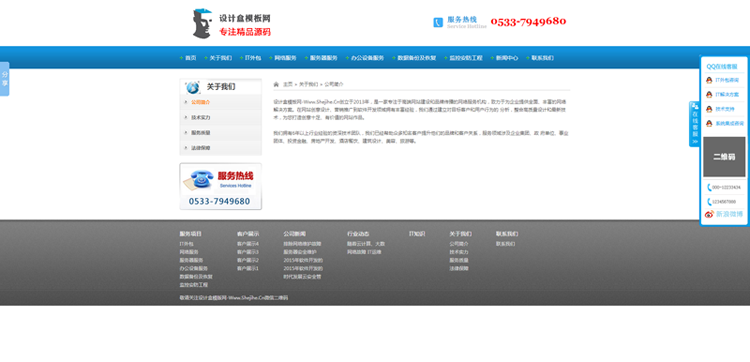Click QQ penguin icon for 系统集成咨询
The image size is (750, 362).
click(709, 123)
